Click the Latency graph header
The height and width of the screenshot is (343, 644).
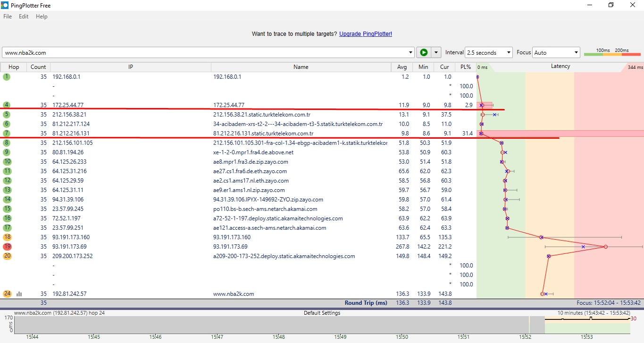(560, 67)
